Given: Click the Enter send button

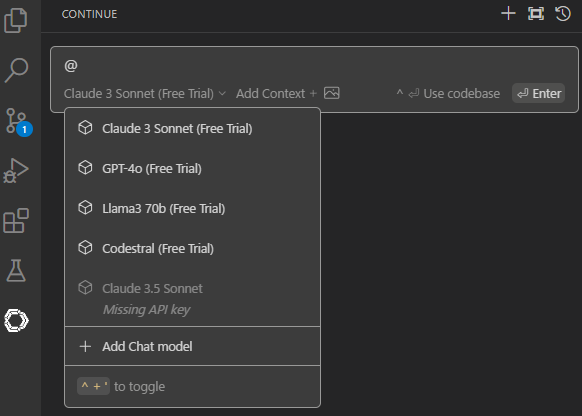Looking at the screenshot, I should click(539, 94).
